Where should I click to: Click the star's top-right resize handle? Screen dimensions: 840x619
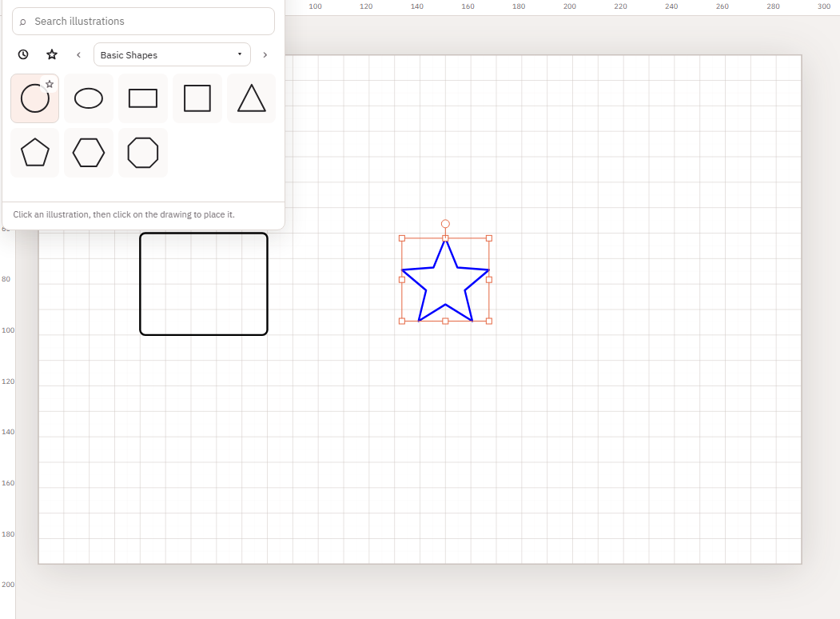click(x=489, y=238)
